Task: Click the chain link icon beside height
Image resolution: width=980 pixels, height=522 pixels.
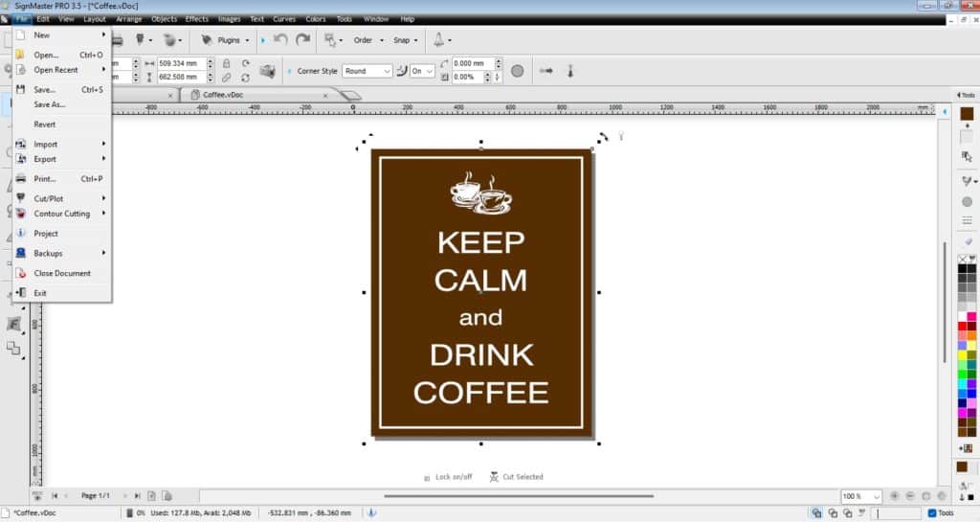Action: click(226, 78)
